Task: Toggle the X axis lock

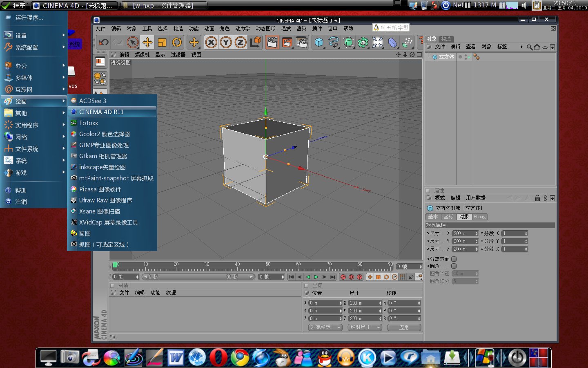Action: coord(211,42)
